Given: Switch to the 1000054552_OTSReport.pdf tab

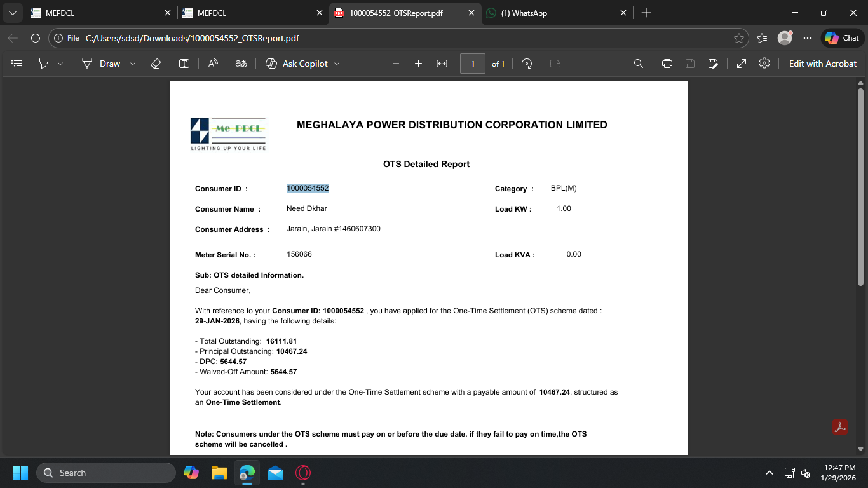Looking at the screenshot, I should [x=404, y=13].
